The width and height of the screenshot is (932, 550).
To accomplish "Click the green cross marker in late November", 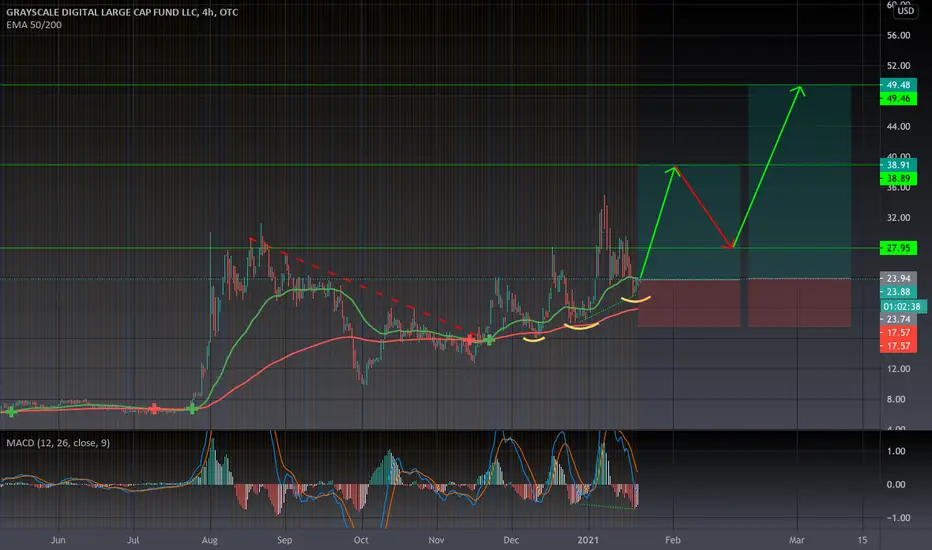I will click(489, 340).
